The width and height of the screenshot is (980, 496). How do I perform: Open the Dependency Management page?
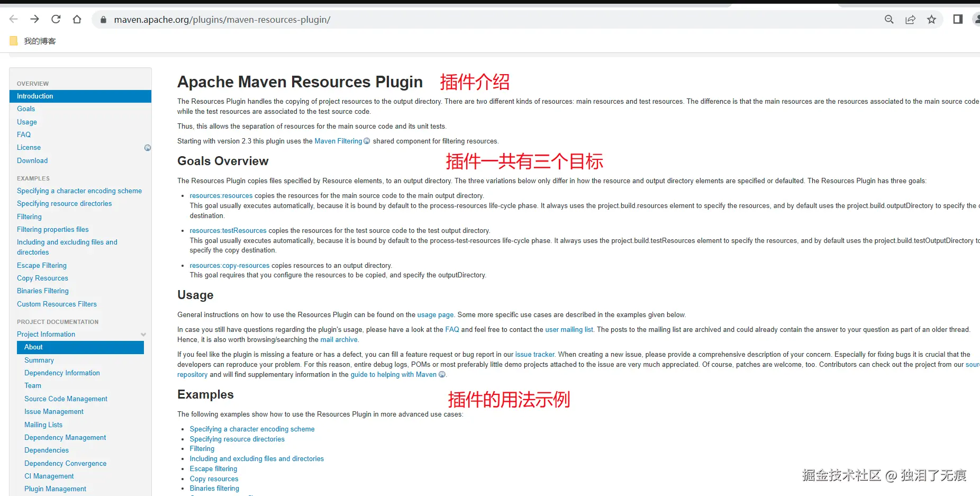click(65, 438)
